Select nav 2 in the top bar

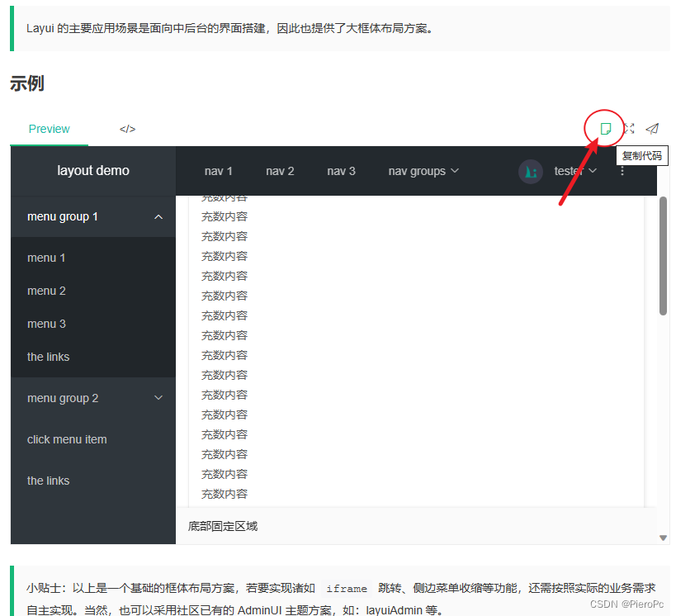point(280,171)
